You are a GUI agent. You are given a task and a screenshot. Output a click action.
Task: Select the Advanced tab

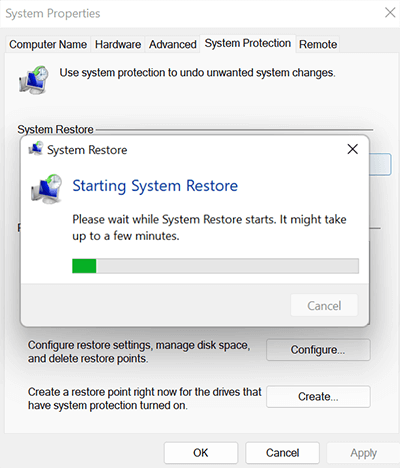click(x=173, y=44)
